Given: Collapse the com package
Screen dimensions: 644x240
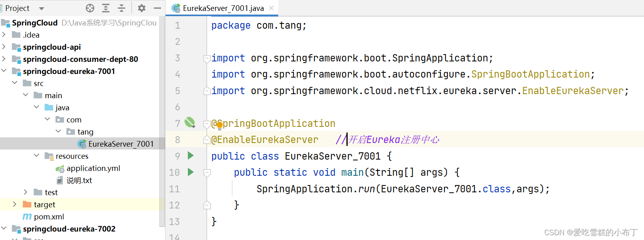Looking at the screenshot, I should tap(48, 120).
